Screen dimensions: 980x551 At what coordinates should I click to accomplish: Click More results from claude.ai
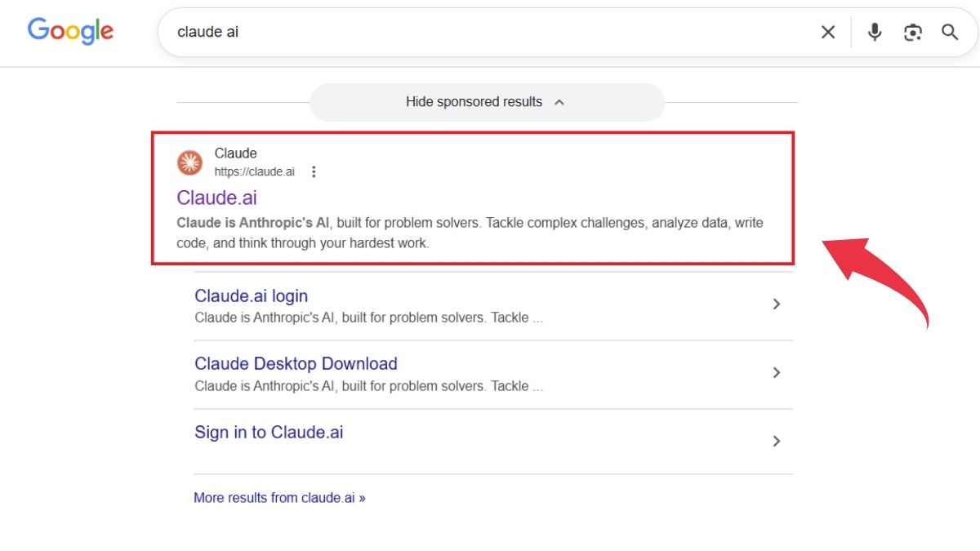coord(279,497)
